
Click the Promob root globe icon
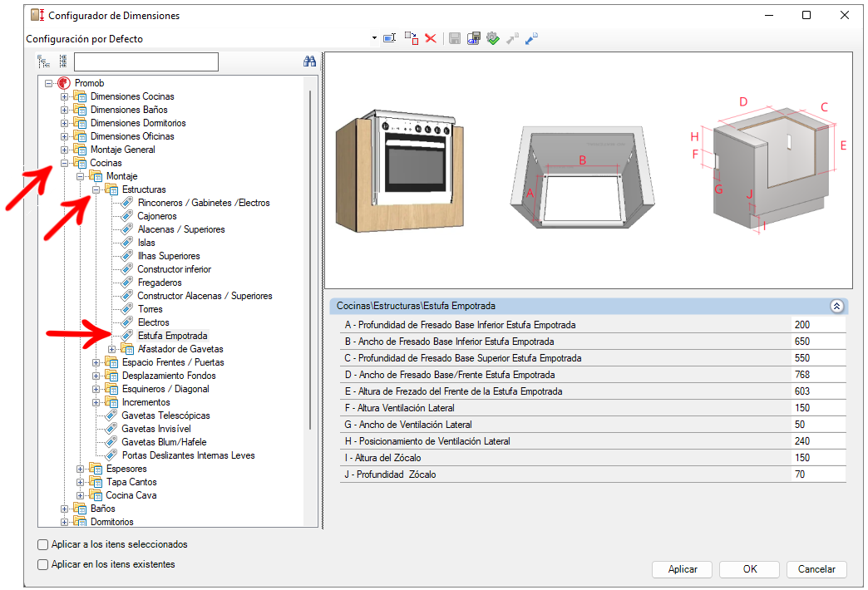[64, 83]
